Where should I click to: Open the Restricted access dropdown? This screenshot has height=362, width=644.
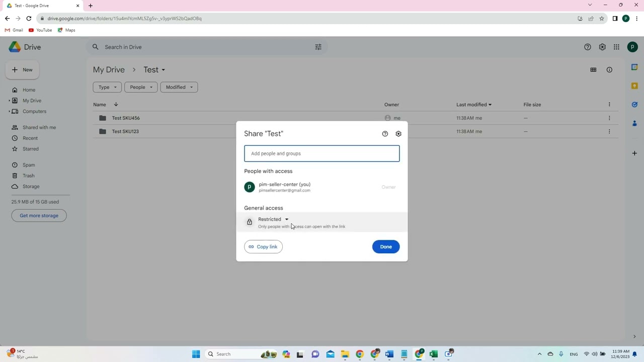pyautogui.click(x=274, y=219)
